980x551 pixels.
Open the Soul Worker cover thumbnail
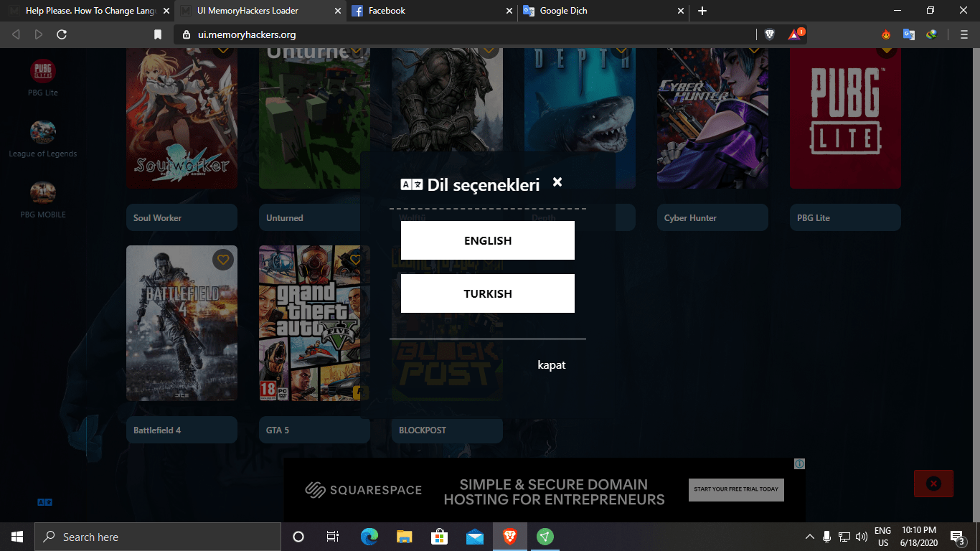pyautogui.click(x=182, y=118)
